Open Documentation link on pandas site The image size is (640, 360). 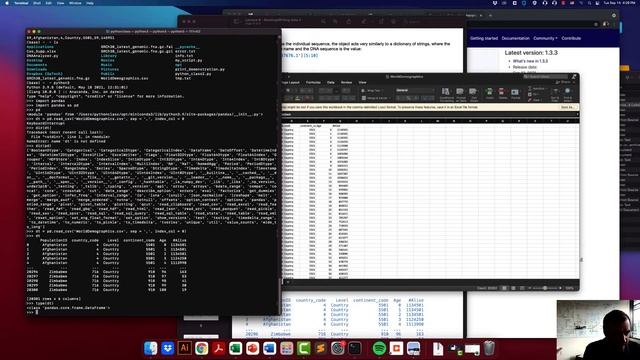click(516, 38)
